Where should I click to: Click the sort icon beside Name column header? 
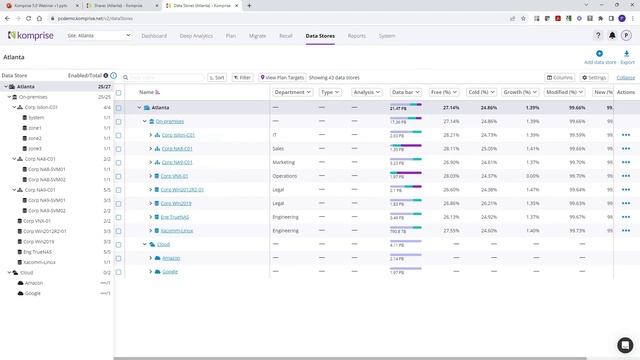coord(158,92)
